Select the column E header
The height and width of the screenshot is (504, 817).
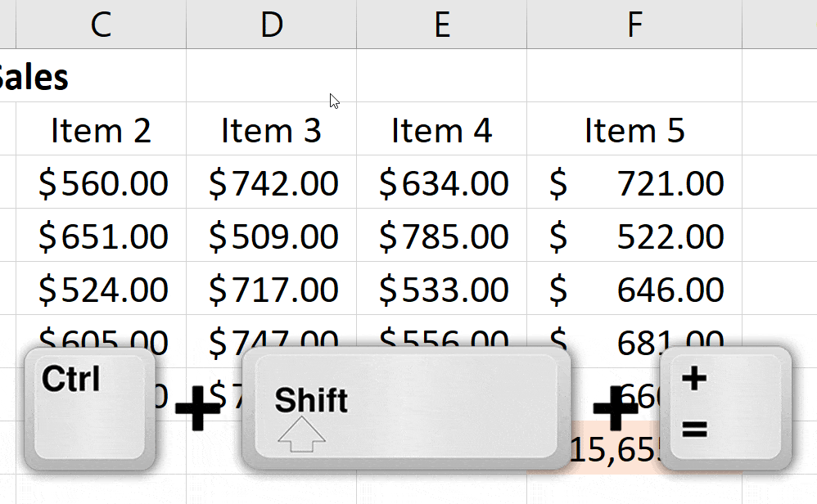tap(441, 25)
